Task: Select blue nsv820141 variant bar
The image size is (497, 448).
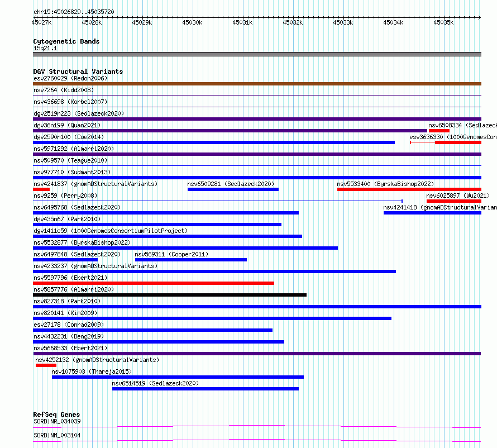Action: (x=212, y=318)
